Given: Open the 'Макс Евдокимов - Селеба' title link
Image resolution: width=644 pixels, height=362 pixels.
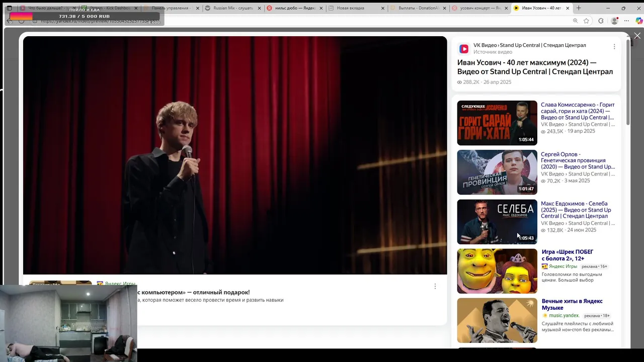Looking at the screenshot, I should tap(576, 210).
